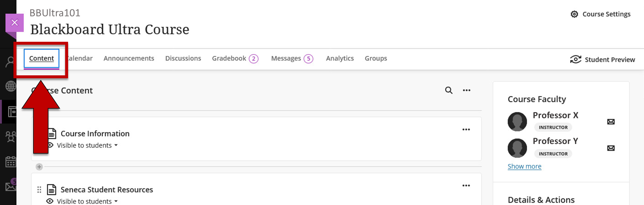Open the Course Information options ellipsis
The height and width of the screenshot is (205, 644).
(x=466, y=129)
